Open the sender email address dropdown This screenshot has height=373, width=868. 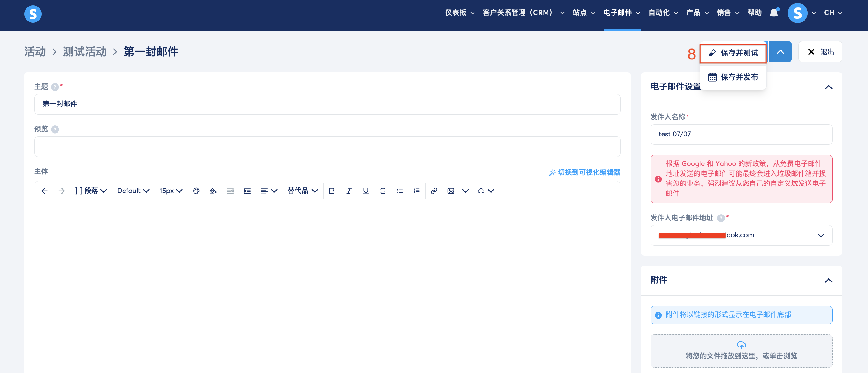[741, 235]
